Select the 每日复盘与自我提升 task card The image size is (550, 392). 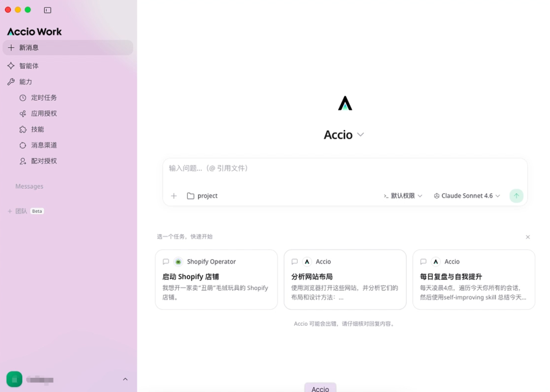tap(474, 279)
